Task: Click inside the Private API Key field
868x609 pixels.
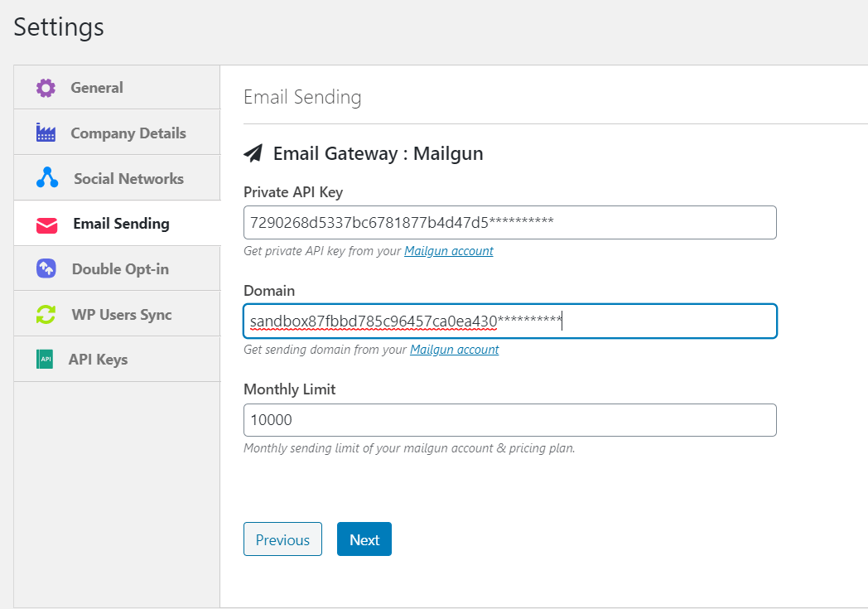Action: (x=509, y=222)
